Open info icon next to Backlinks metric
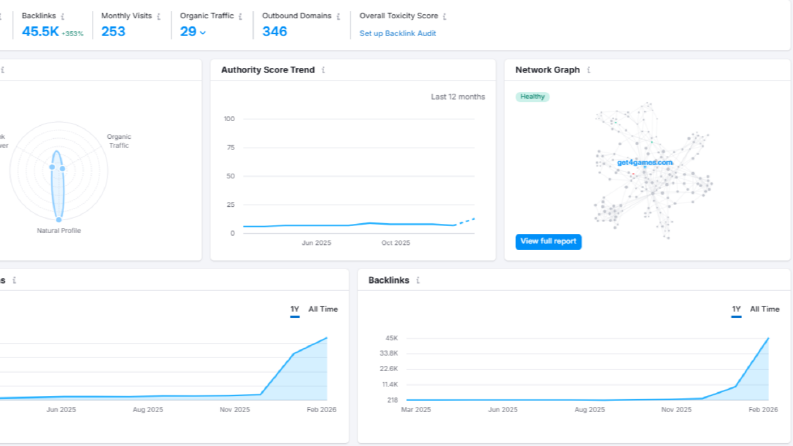 click(63, 17)
